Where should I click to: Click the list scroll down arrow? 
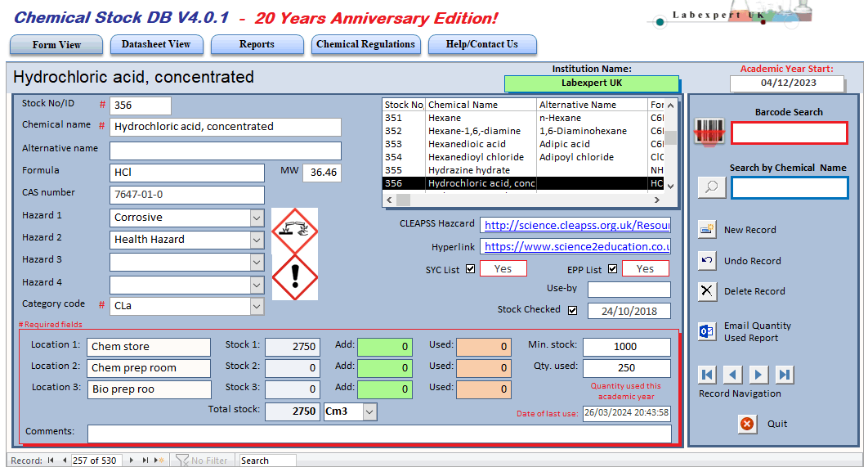(x=670, y=187)
